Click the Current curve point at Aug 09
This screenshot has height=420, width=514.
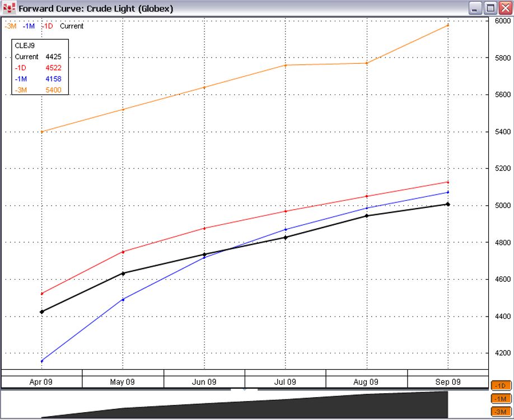pos(367,216)
